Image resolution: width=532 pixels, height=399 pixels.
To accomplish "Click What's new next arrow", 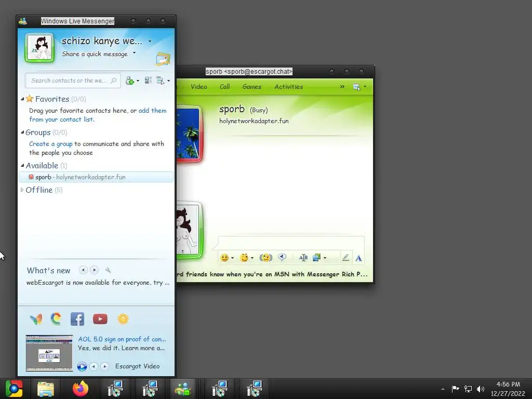I will click(x=95, y=270).
